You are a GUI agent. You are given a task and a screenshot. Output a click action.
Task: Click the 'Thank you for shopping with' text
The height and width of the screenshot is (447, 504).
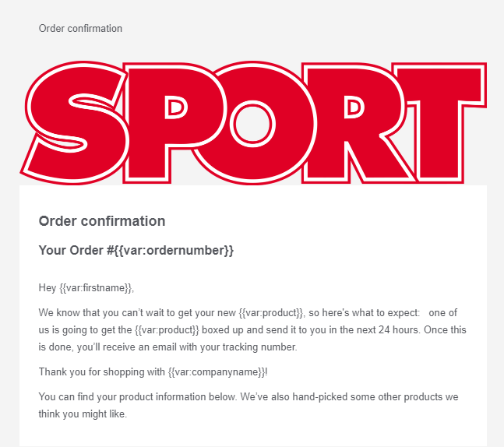[101, 371]
